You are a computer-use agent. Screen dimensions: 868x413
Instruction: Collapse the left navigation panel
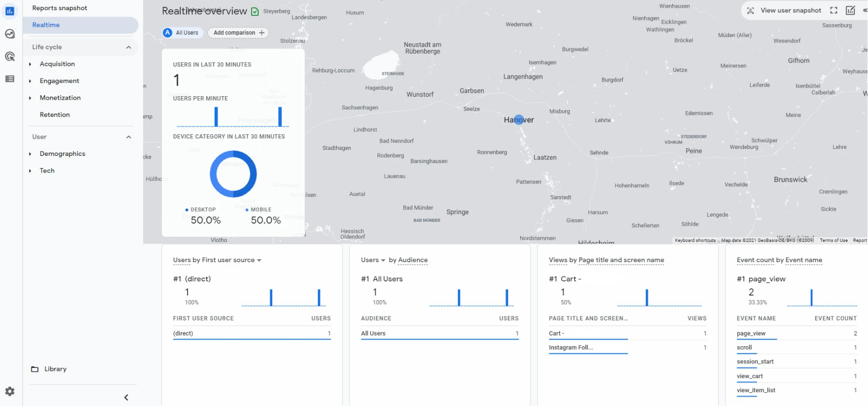pyautogui.click(x=126, y=397)
